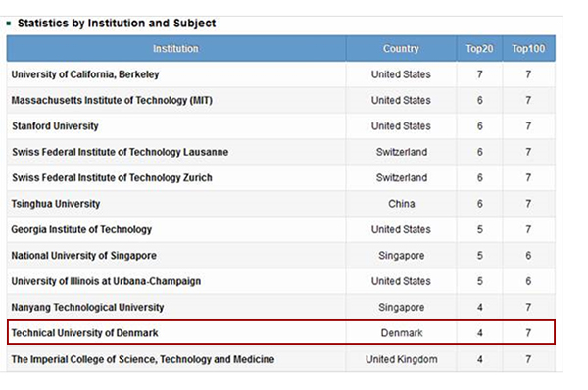Select the Stanford University row
This screenshot has height=390, width=588.
[281, 126]
